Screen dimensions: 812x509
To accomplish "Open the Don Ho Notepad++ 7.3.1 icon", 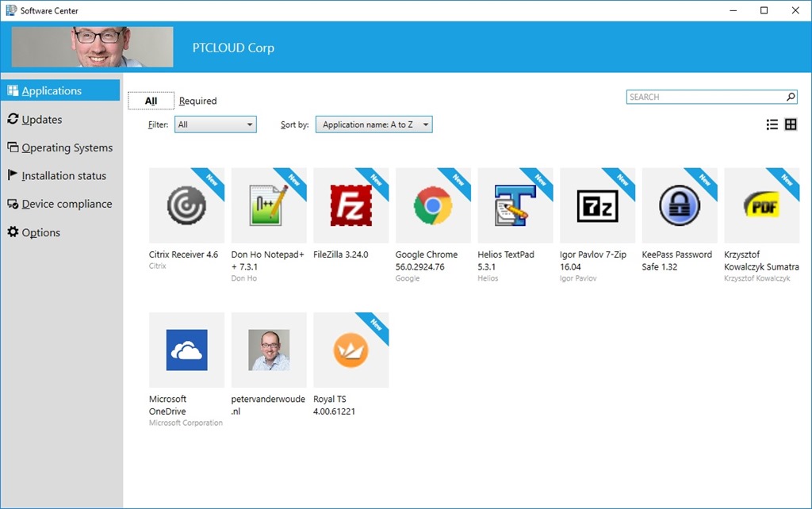I will tap(269, 205).
